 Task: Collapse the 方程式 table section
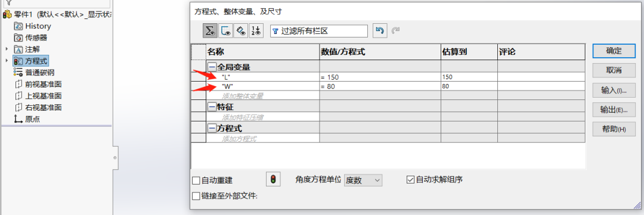[212, 129]
